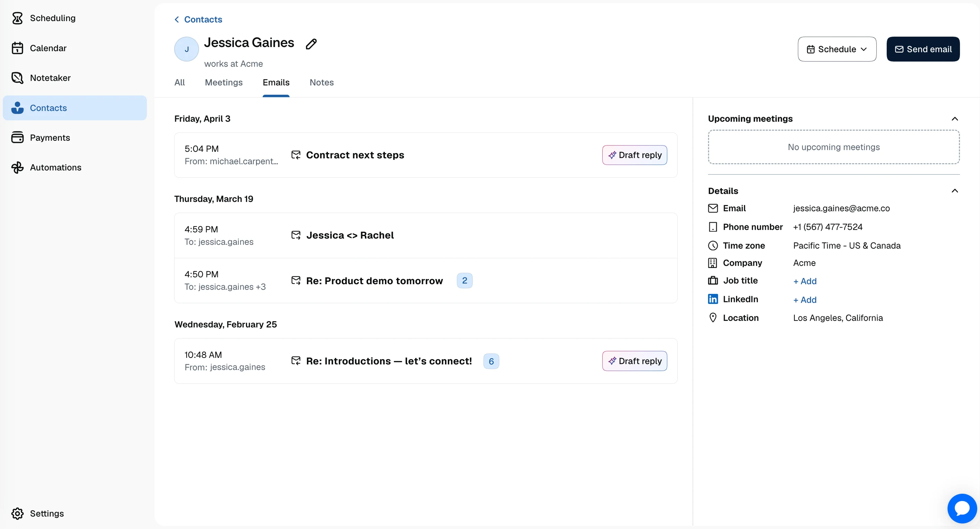
Task: Click the Time zone clock icon
Action: click(713, 245)
